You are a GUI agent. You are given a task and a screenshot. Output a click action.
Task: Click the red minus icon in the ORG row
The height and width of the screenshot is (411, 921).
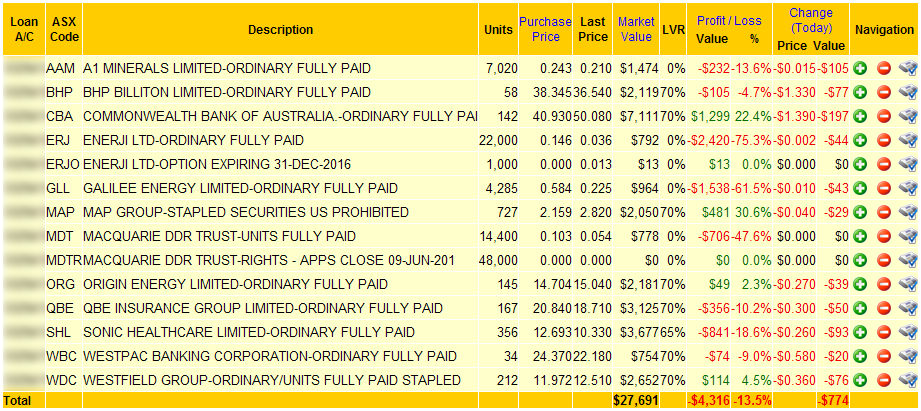[884, 285]
